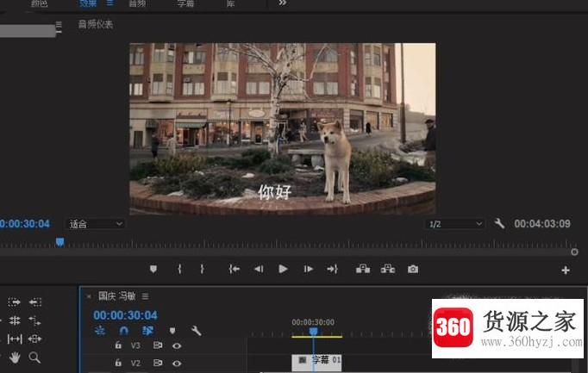This screenshot has height=373, width=588.
Task: Select the Rolling Edit tool
Action: 15,320
